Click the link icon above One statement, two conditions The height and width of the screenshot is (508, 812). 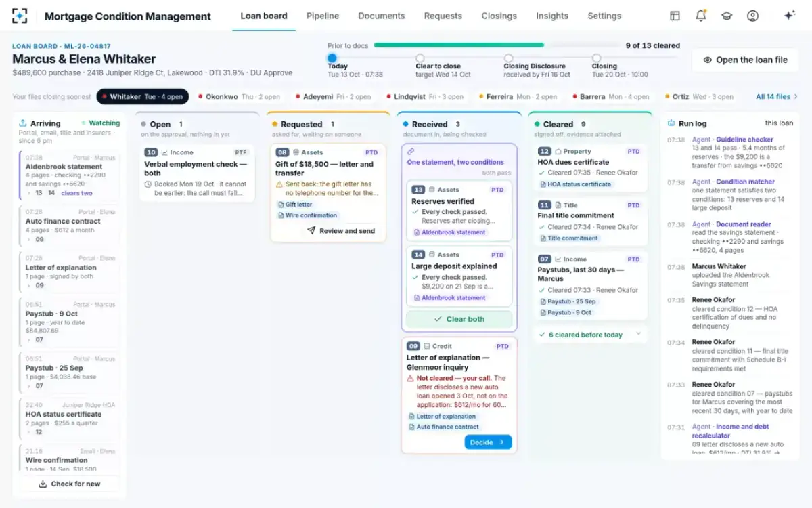click(x=411, y=152)
